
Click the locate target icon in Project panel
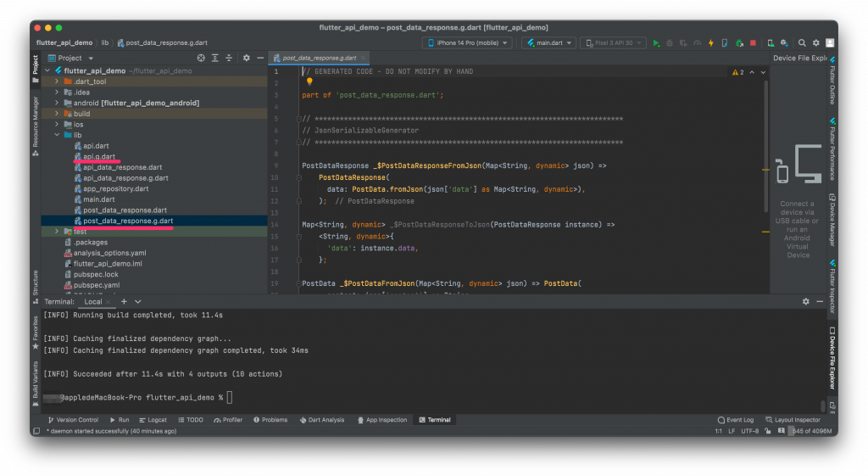(201, 58)
